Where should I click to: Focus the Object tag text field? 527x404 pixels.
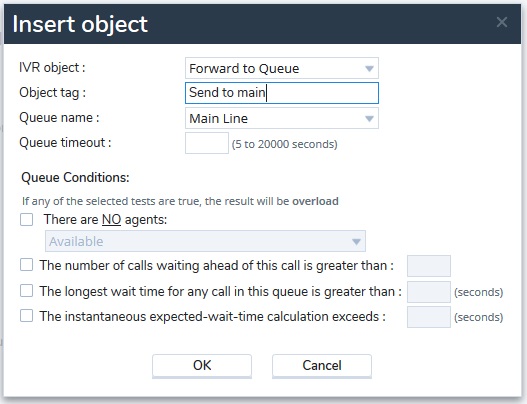(x=282, y=93)
